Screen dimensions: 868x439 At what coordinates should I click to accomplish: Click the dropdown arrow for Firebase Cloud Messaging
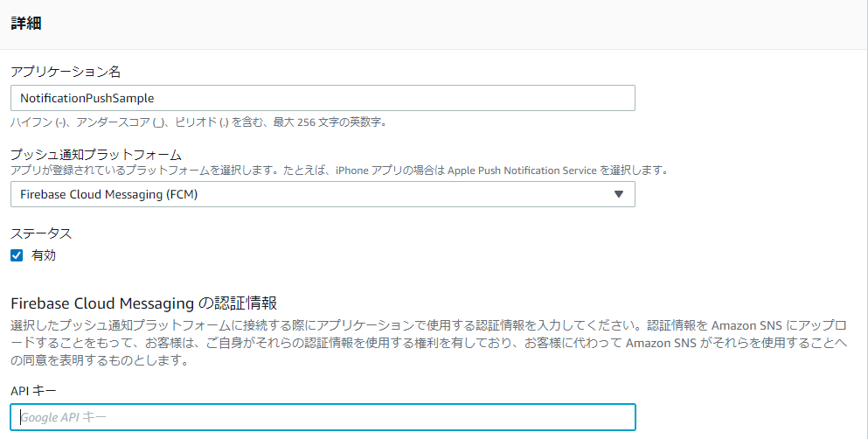tap(619, 194)
